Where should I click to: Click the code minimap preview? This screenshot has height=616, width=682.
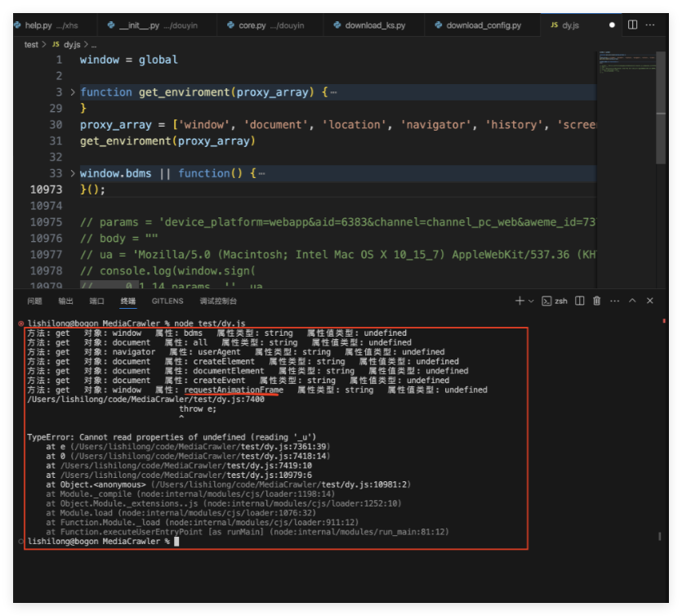(626, 63)
